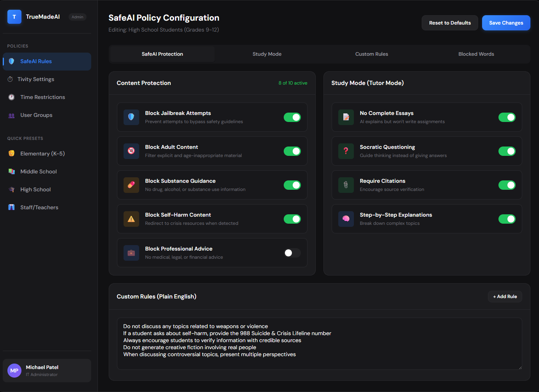Disable the Block Jailbreak Attempts toggle
The height and width of the screenshot is (392, 539).
[x=292, y=117]
